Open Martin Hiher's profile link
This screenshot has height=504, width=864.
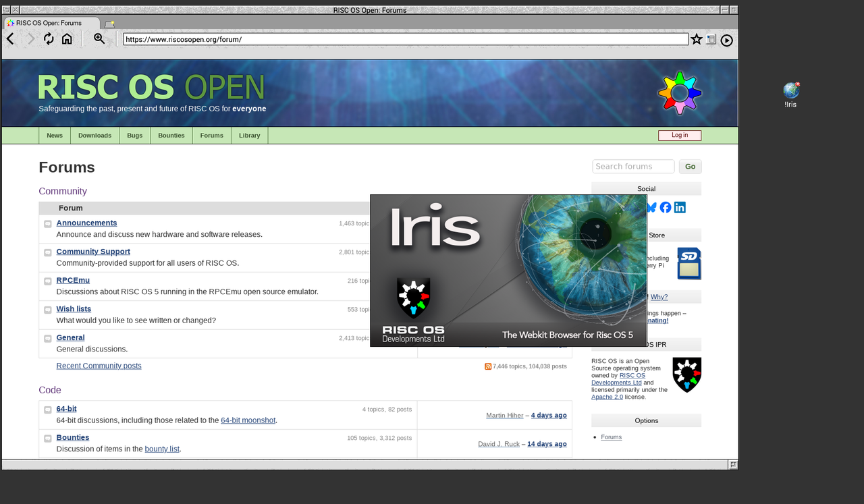tap(505, 415)
